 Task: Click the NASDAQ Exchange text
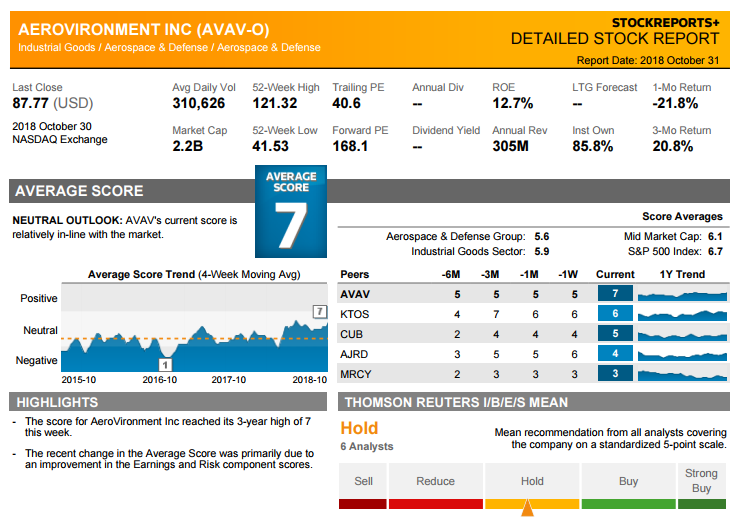60,139
